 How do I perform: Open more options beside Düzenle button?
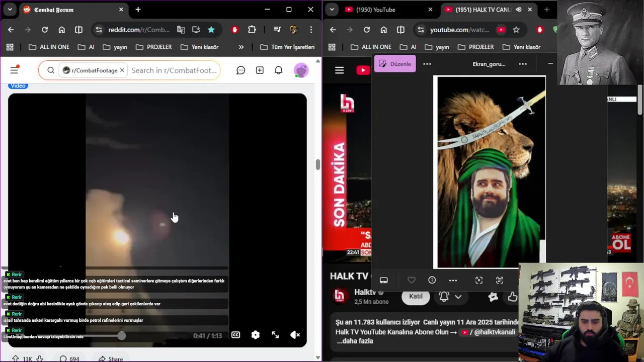427,64
